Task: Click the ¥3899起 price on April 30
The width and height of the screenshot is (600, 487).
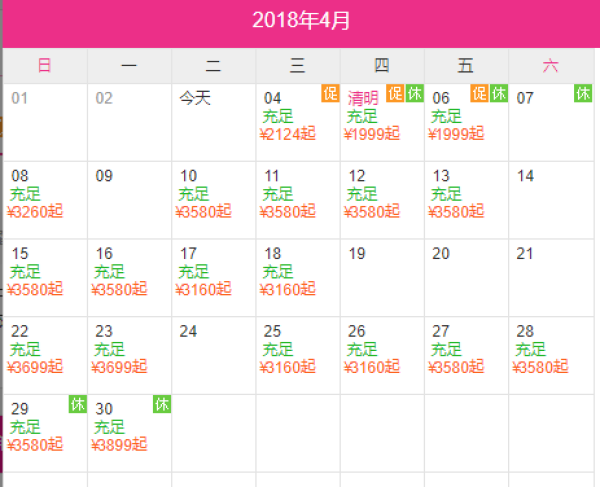Action: 119,445
